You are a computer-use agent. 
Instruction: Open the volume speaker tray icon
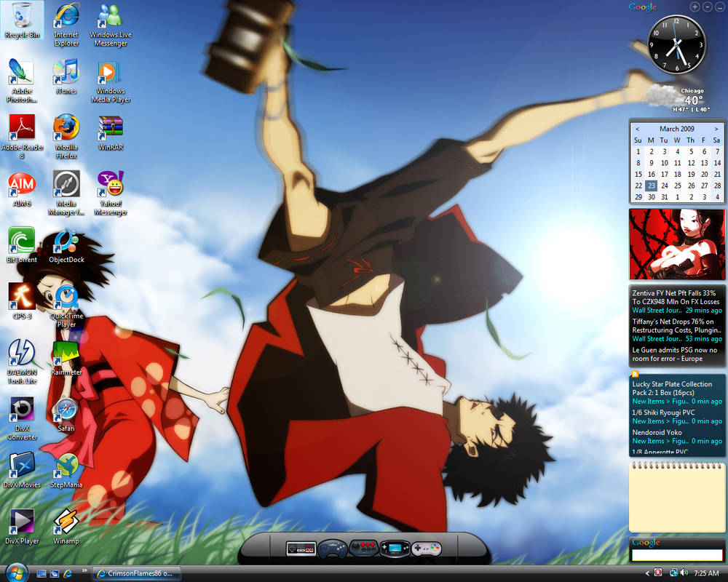click(684, 573)
